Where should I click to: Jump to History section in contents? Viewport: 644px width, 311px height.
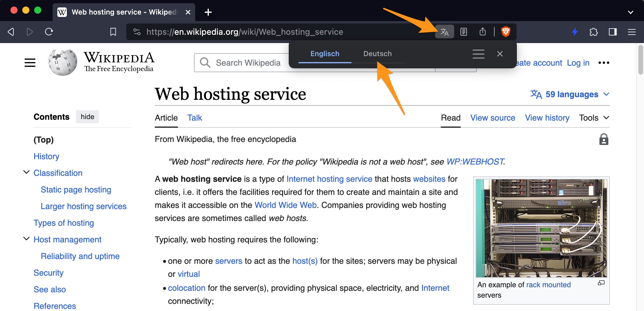[46, 156]
